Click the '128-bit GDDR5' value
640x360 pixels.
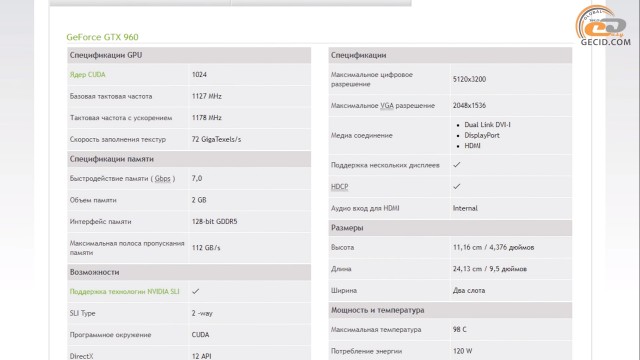click(214, 222)
